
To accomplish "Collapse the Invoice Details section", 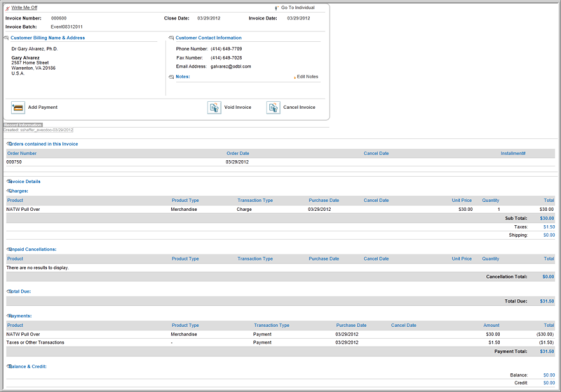I will click(x=9, y=181).
